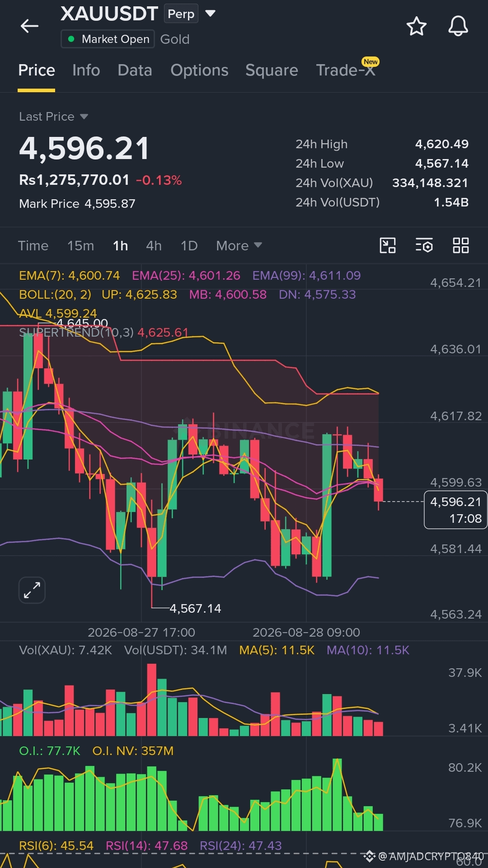
Task: Tap the RSI(6): 45.54 indicator label
Action: (x=56, y=846)
